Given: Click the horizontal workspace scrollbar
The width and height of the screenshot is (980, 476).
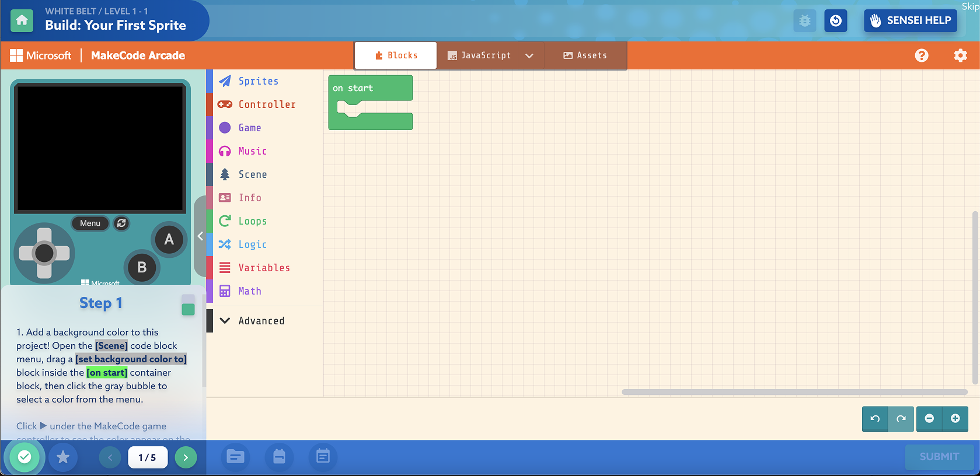Looking at the screenshot, I should tap(794, 392).
